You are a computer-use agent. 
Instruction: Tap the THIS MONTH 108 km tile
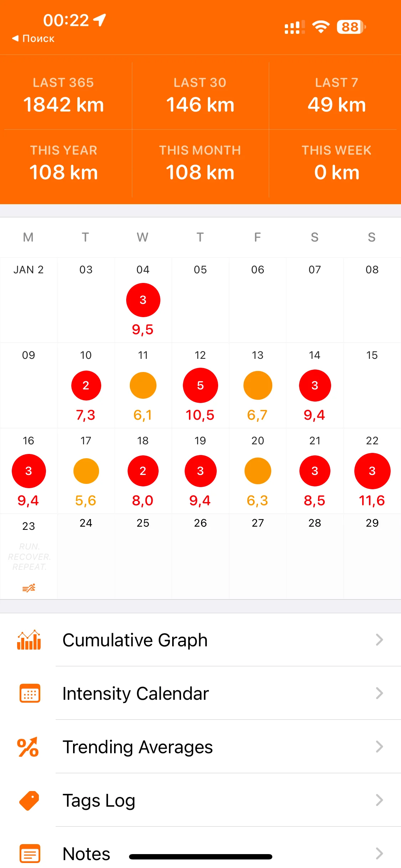coord(200,163)
